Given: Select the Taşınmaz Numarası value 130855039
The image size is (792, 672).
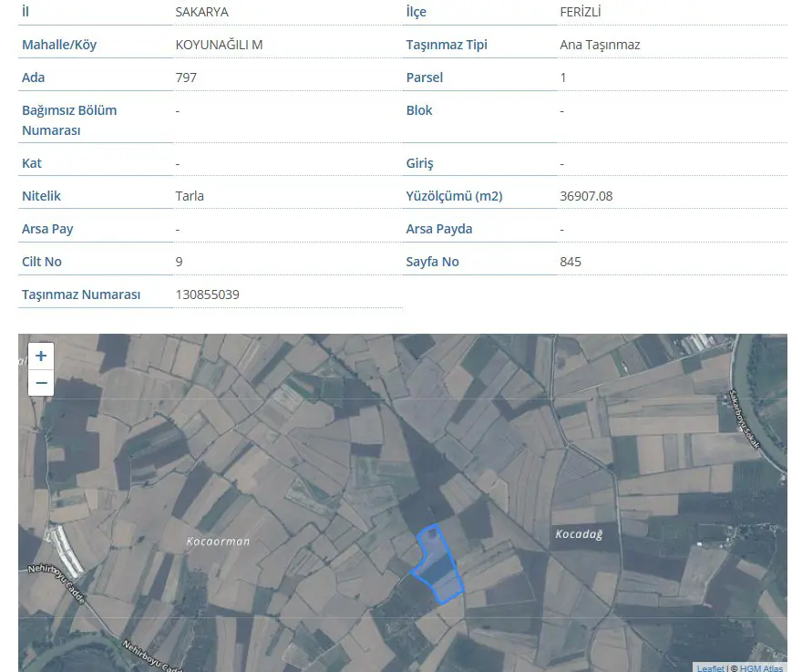Looking at the screenshot, I should tap(207, 295).
